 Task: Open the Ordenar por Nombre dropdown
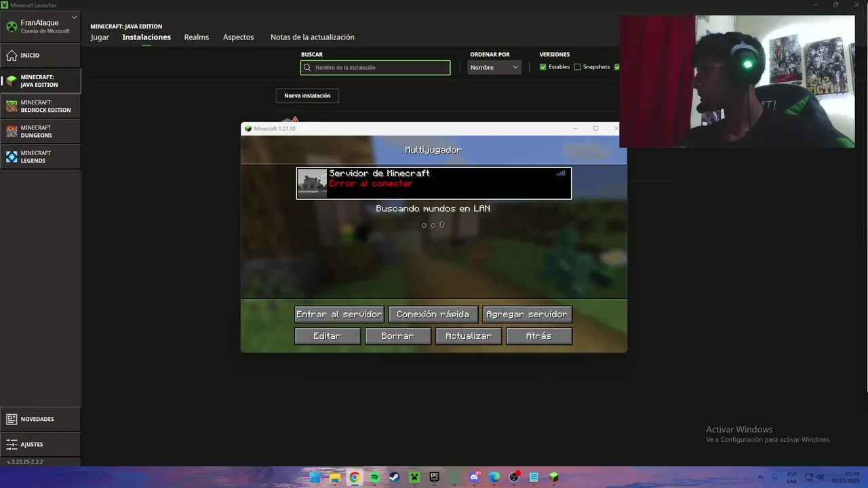click(494, 68)
